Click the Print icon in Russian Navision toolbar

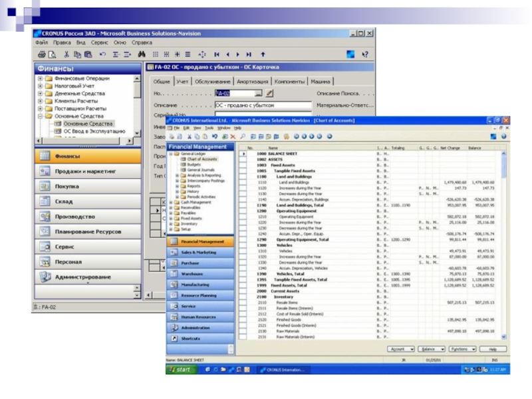click(41, 55)
